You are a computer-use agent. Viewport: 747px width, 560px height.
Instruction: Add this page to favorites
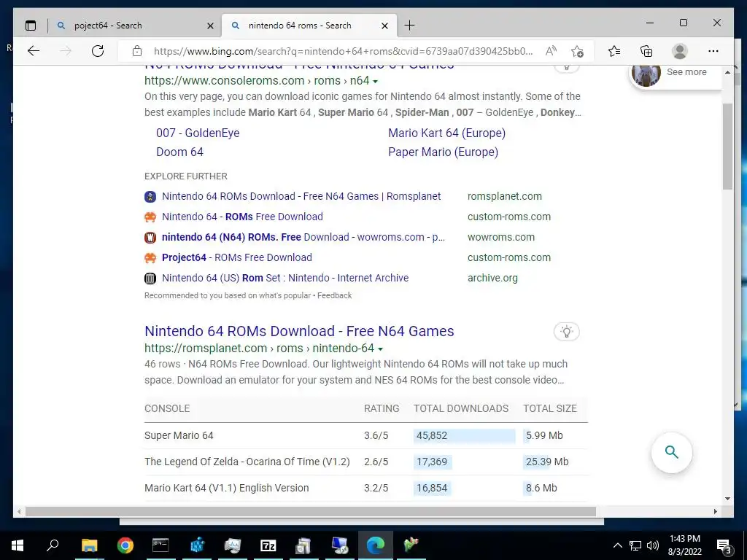click(x=578, y=51)
